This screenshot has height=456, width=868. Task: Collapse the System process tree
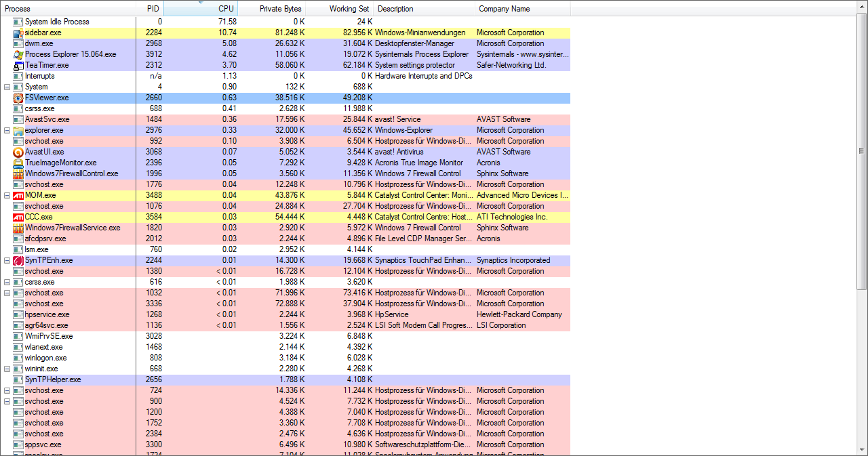pos(7,87)
